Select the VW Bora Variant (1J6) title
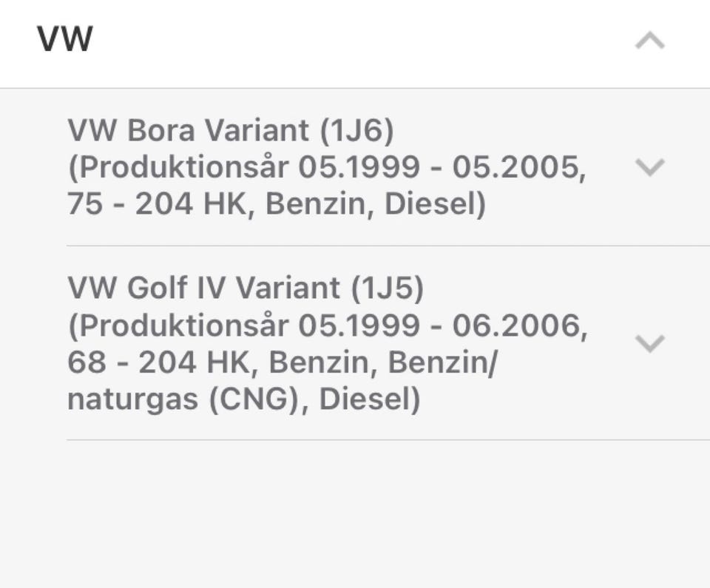The width and height of the screenshot is (710, 588). pos(230,131)
